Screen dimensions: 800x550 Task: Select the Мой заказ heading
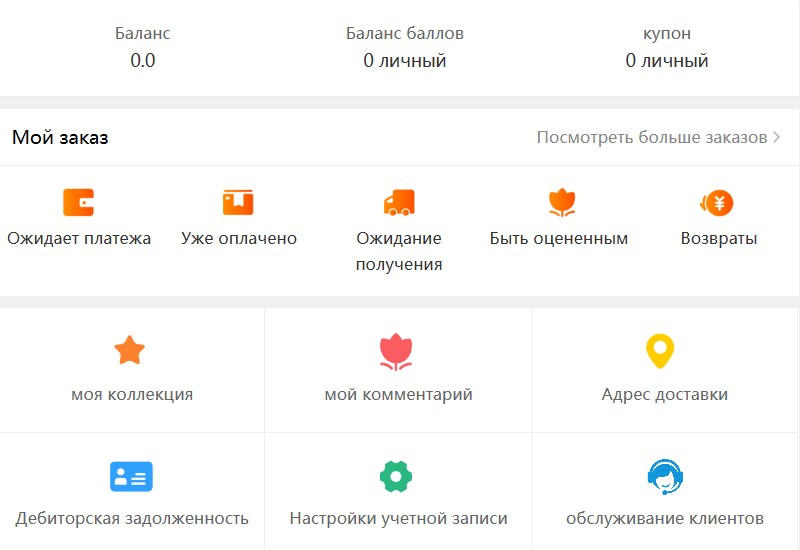coord(60,137)
